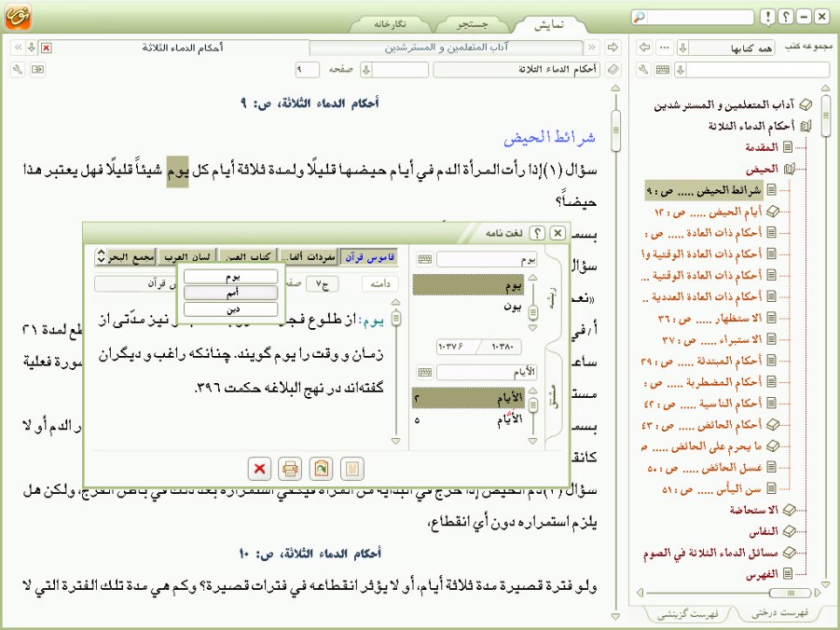Click the eraser icon beside the book title field
Screen dimensions: 840x630
[x=613, y=70]
